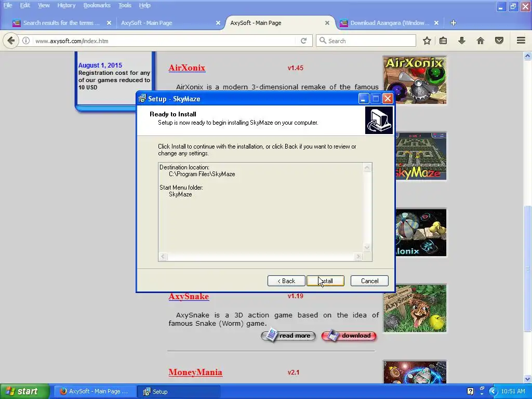
Task: Click the August 1, 2015 news date
Action: point(100,65)
